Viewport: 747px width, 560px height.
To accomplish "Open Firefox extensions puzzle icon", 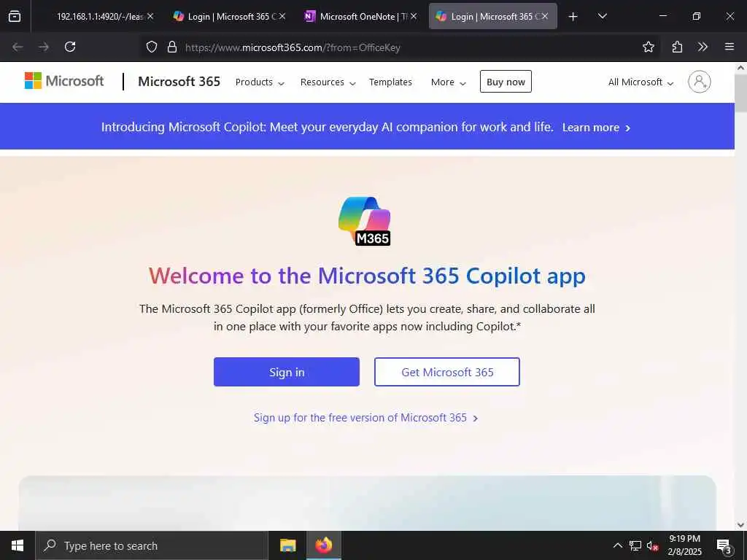I will click(x=677, y=47).
